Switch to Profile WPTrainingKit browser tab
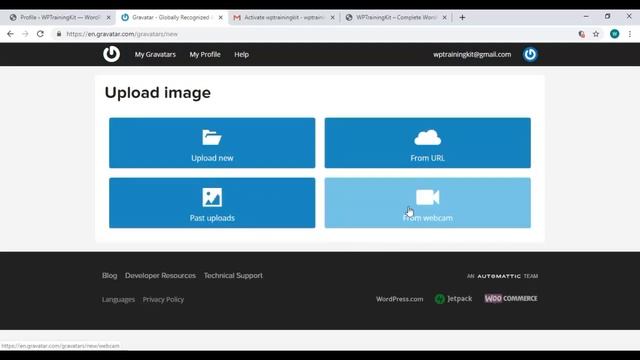Viewport: 640px width, 360px height. click(x=60, y=18)
